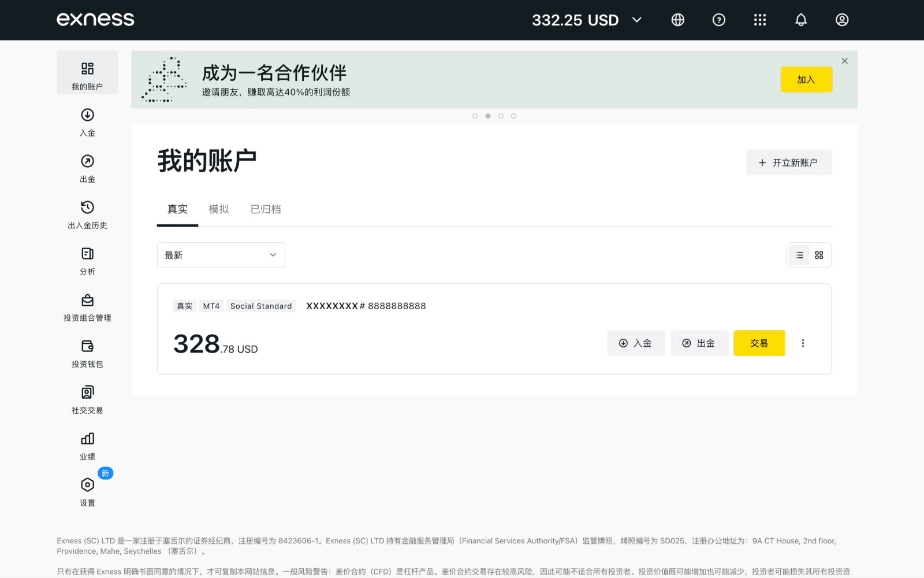Open portfolio management (投资组合管理) icon
This screenshot has height=578, width=924.
click(87, 301)
